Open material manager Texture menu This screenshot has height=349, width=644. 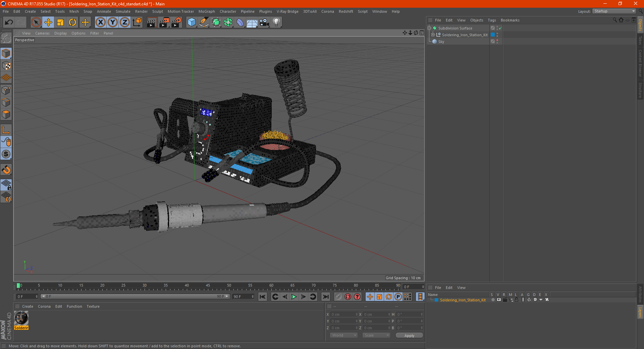click(x=93, y=306)
